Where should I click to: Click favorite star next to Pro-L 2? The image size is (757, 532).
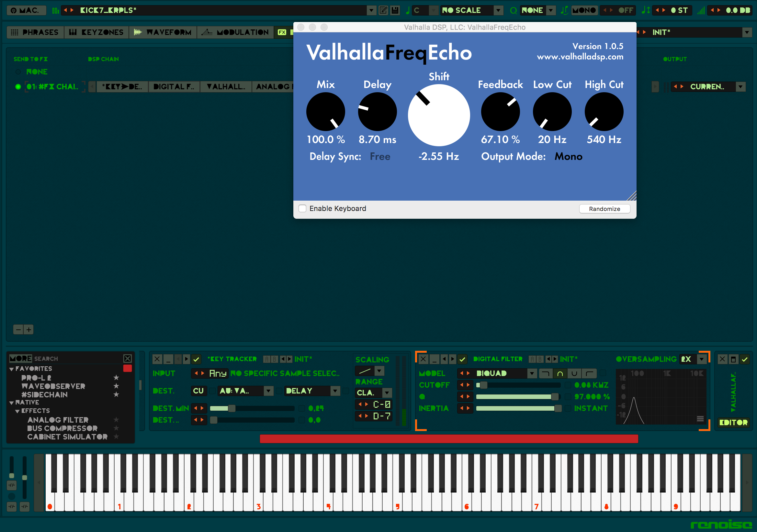pos(116,377)
